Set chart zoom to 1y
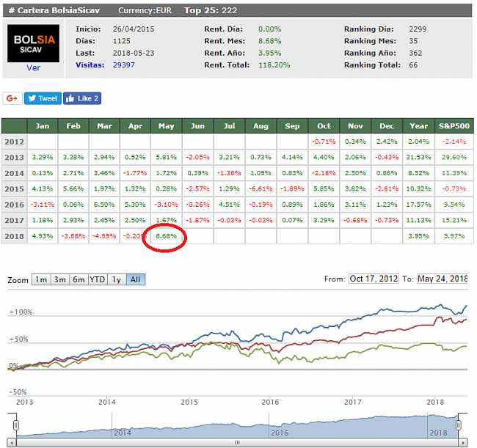Viewport: 477px width, 448px height. [x=117, y=279]
